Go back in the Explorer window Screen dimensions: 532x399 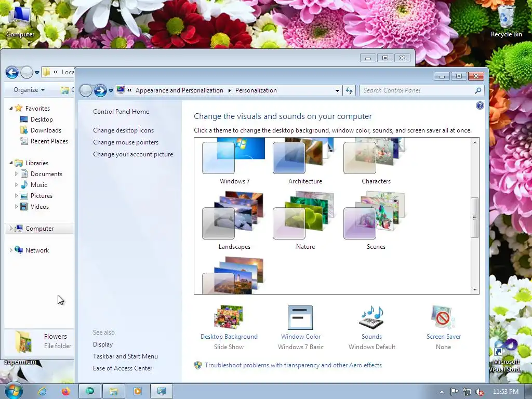(12, 72)
